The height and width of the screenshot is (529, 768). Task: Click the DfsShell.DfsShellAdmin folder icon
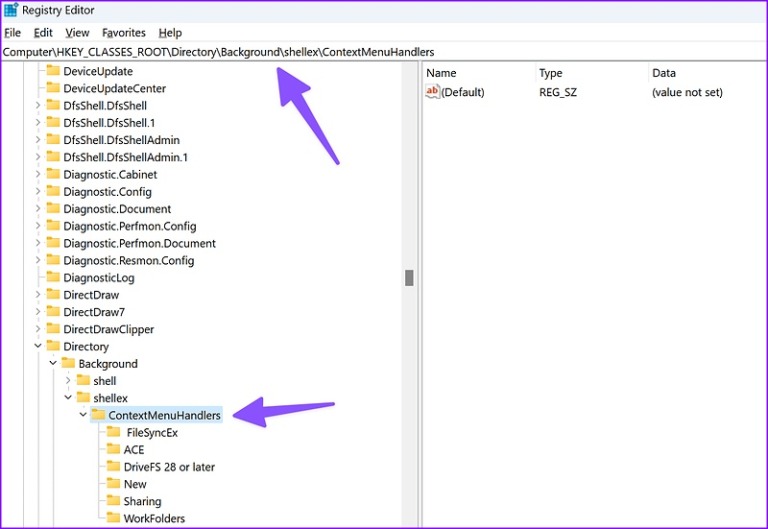click(x=53, y=139)
